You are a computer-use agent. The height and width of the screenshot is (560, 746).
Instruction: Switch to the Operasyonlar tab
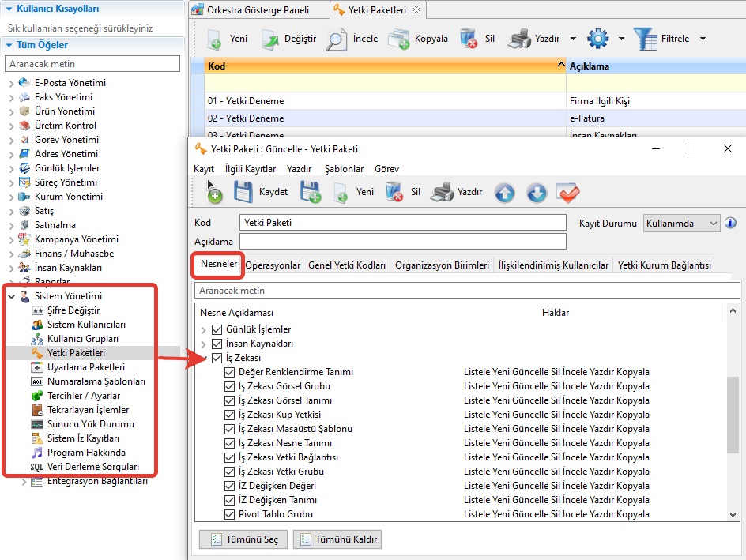[x=273, y=265]
